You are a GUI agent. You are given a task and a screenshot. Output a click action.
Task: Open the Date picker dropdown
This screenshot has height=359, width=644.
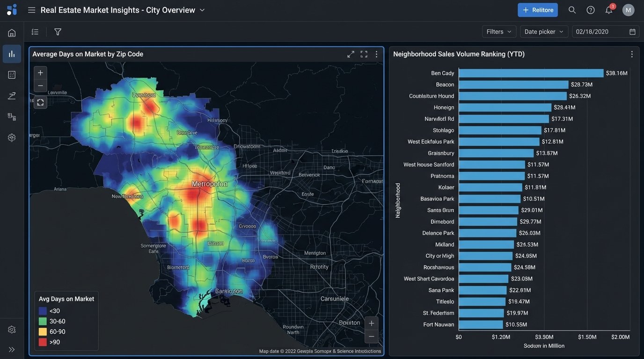[543, 31]
